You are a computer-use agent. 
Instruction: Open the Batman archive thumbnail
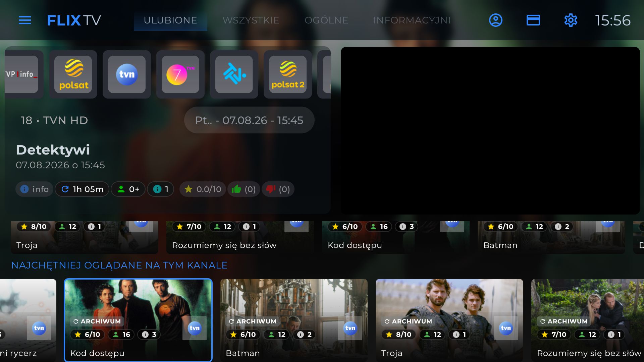pyautogui.click(x=294, y=320)
